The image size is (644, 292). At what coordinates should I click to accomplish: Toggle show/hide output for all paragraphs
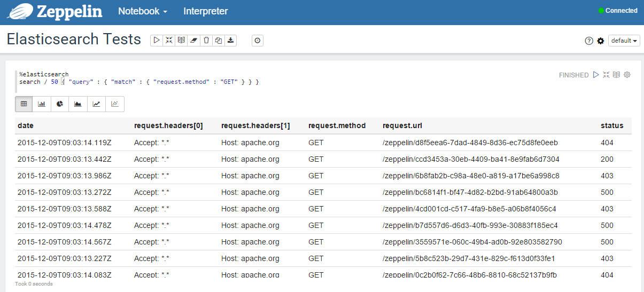[x=181, y=41]
